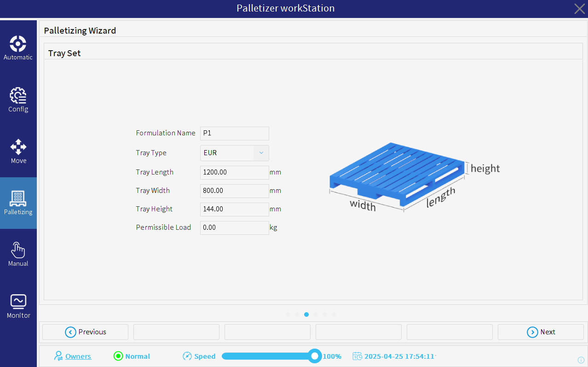Open the Config gear section
Image resolution: width=588 pixels, height=367 pixels.
click(x=18, y=100)
